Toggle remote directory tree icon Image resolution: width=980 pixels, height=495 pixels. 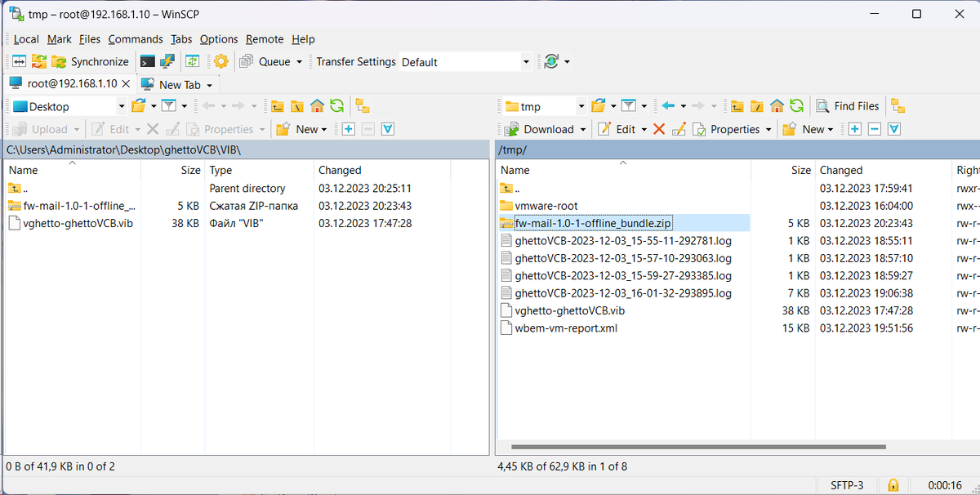pos(898,106)
